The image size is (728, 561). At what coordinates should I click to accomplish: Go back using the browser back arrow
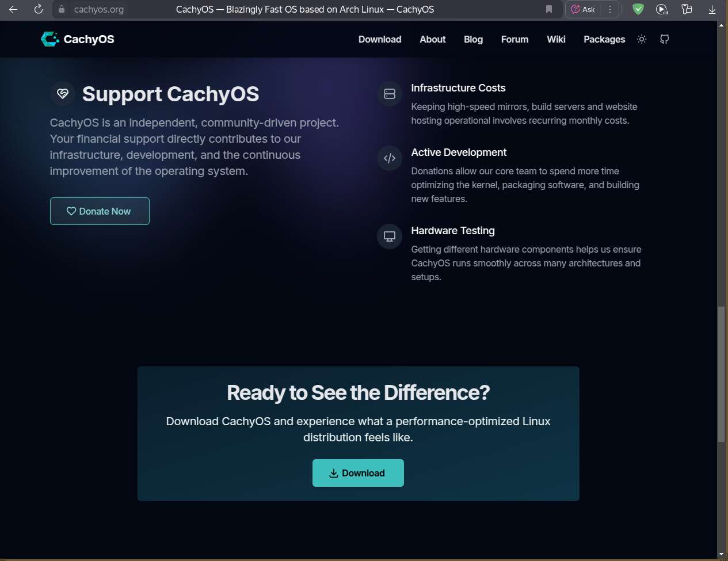(x=13, y=9)
